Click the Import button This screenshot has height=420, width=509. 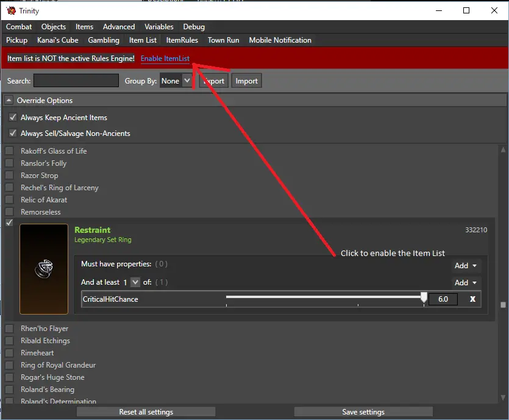(246, 81)
